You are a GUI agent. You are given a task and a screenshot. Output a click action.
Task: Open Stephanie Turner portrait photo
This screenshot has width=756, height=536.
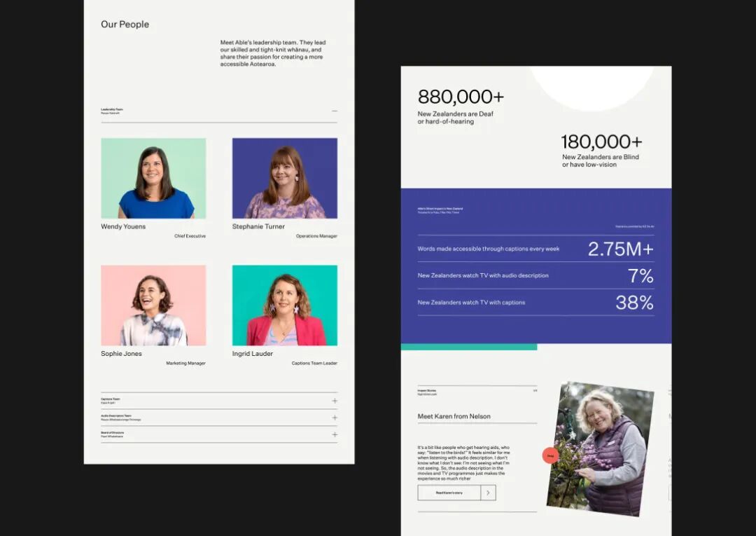tap(285, 179)
